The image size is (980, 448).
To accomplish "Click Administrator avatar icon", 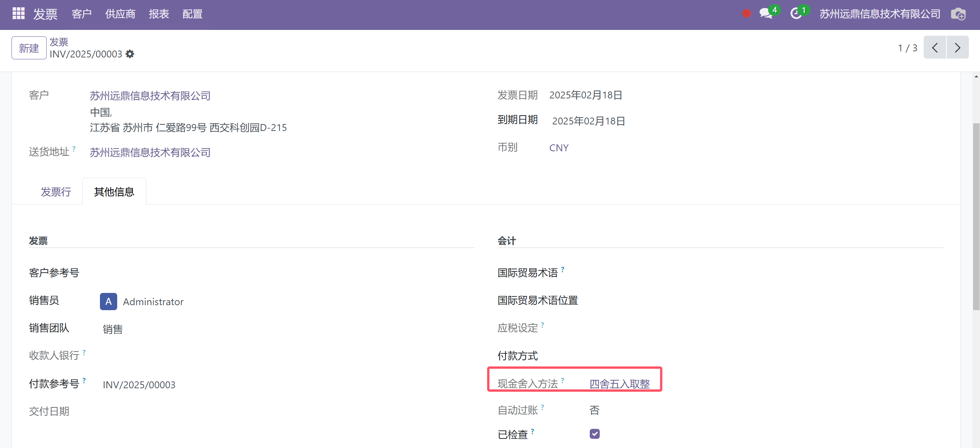I will [108, 302].
